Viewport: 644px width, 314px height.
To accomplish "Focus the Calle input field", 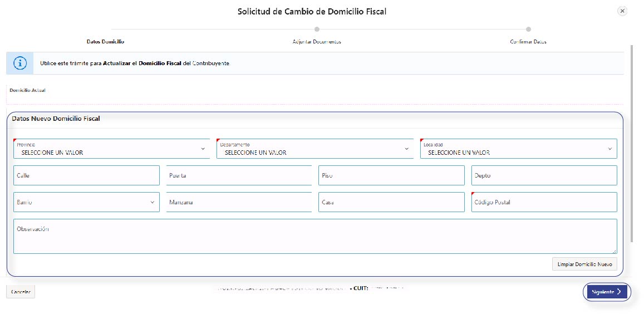I will point(86,175).
